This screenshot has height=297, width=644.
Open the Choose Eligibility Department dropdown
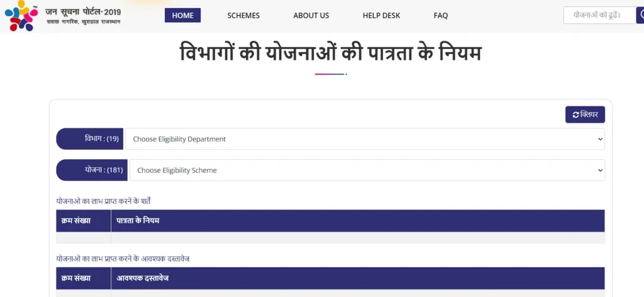365,139
